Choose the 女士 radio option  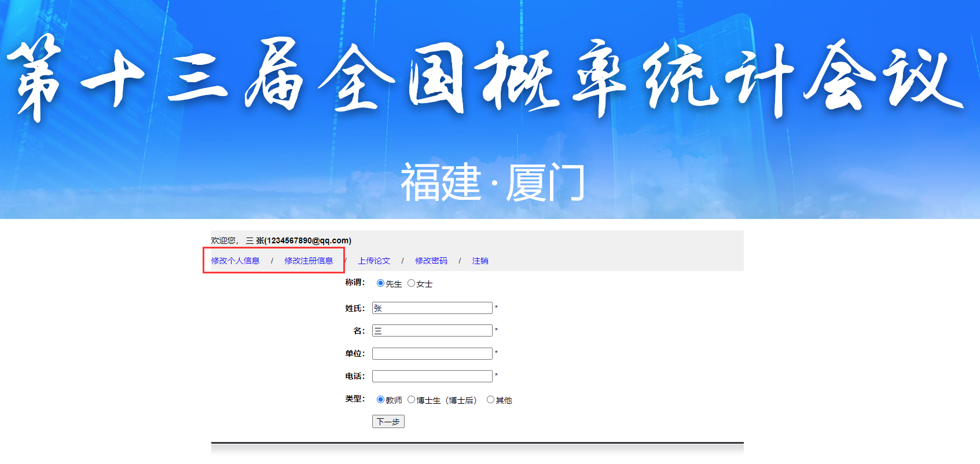coord(412,283)
